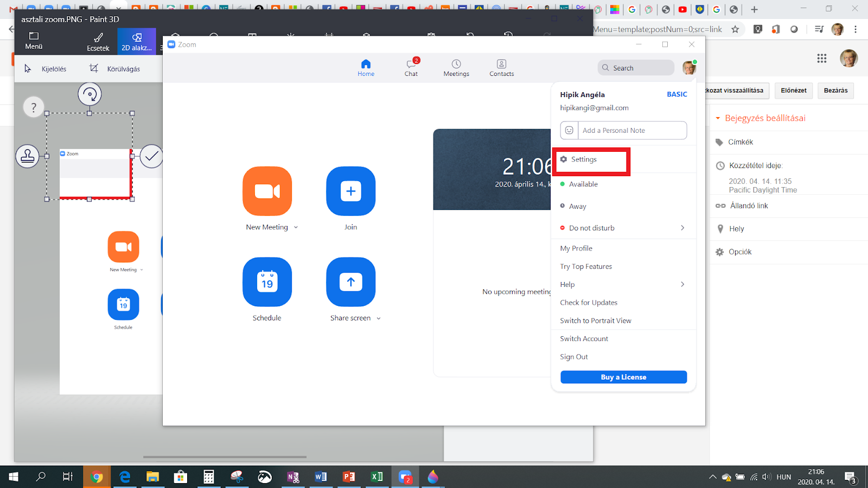The width and height of the screenshot is (868, 488).
Task: Open My Profile in the Zoom menu
Action: click(x=576, y=248)
